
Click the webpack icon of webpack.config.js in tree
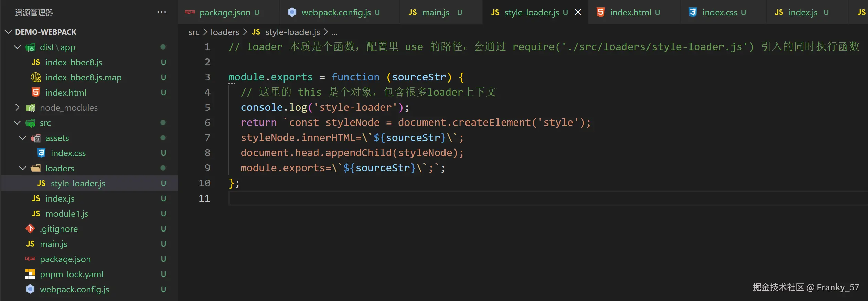[30, 289]
